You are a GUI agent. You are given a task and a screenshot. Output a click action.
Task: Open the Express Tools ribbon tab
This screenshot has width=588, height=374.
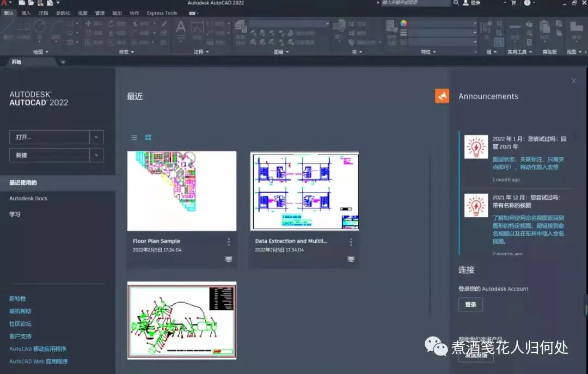(x=162, y=13)
